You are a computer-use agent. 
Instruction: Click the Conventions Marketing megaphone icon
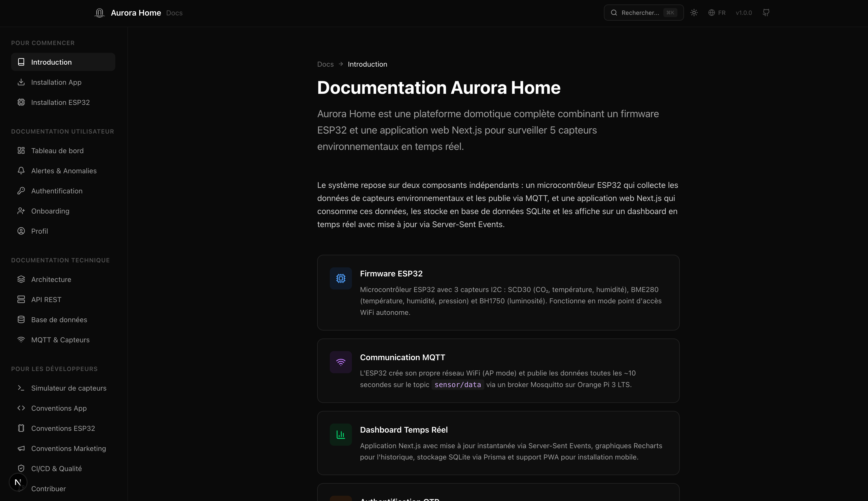21,448
